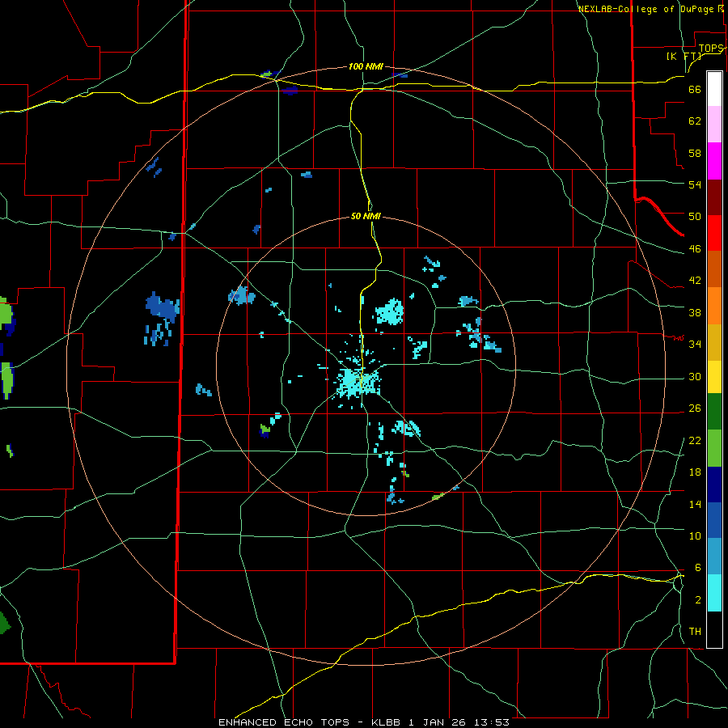The width and height of the screenshot is (728, 728).
Task: Click the '50' legend value
Action: (695, 216)
